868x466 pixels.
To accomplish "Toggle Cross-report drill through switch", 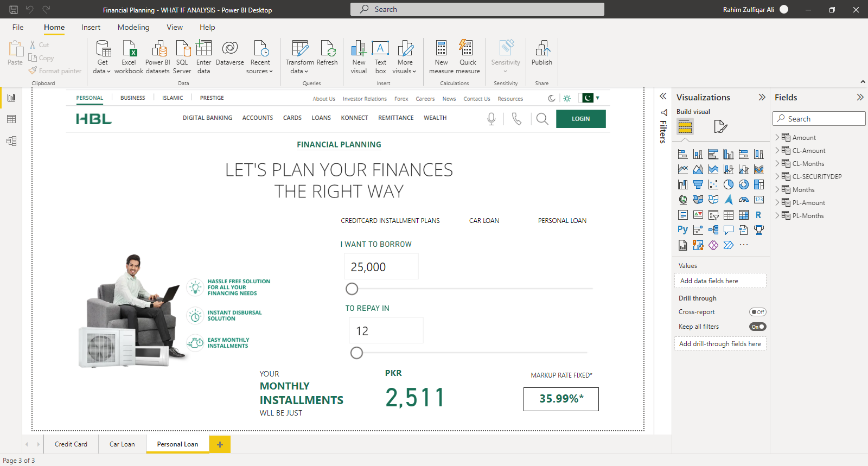I will [758, 312].
